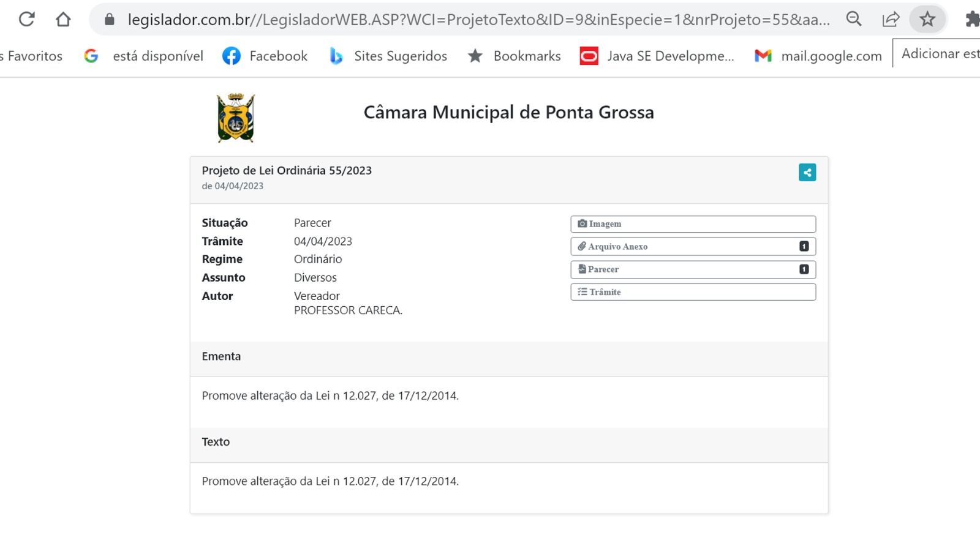Show the Trâmite history button
Image resolution: width=980 pixels, height=551 pixels.
(x=693, y=292)
